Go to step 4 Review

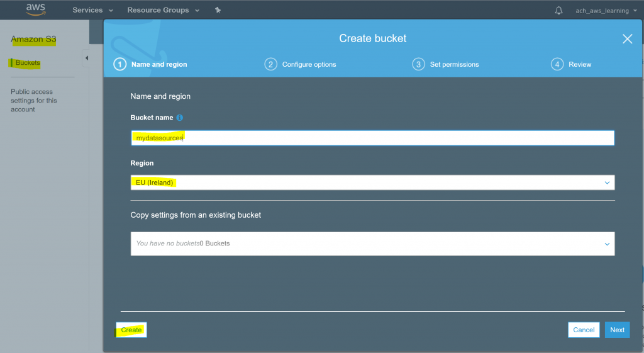pyautogui.click(x=571, y=65)
